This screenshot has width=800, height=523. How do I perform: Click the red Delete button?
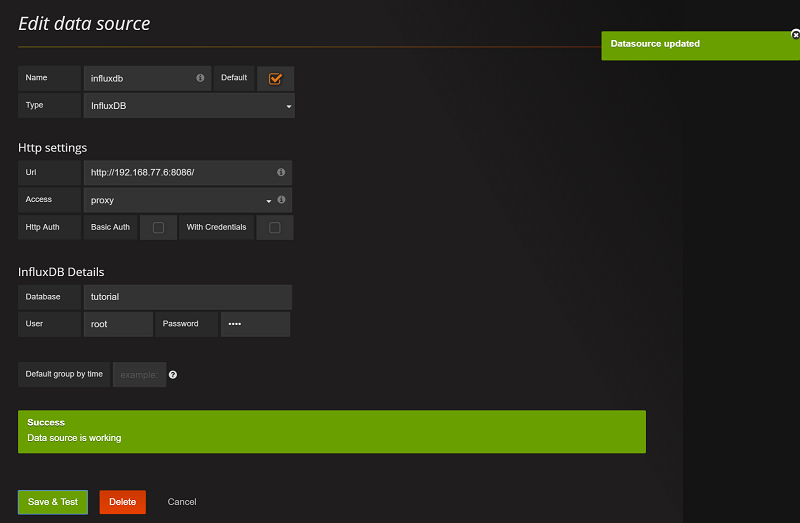tap(122, 502)
